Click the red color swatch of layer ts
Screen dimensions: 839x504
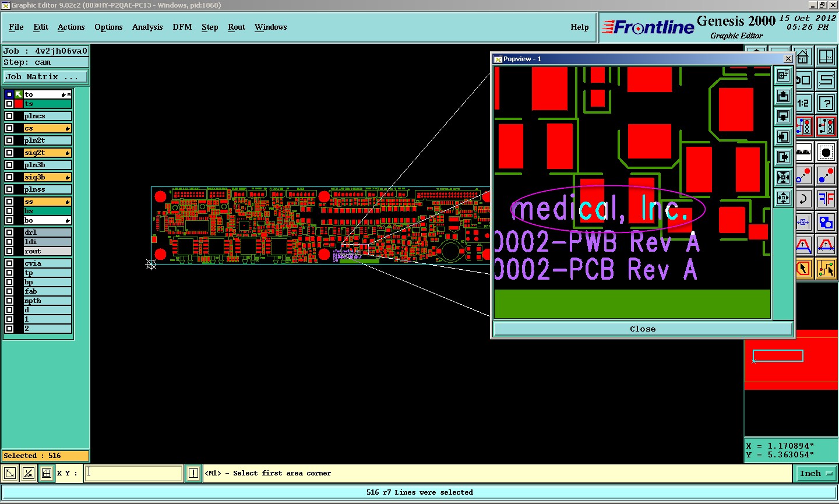19,104
